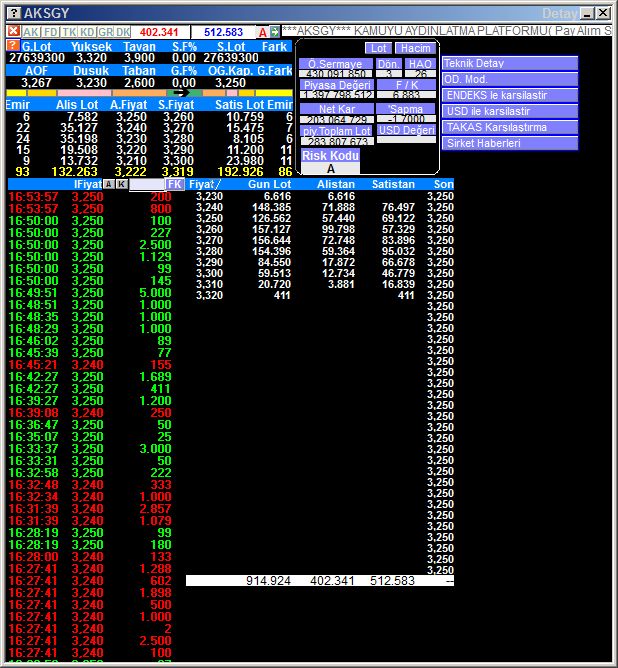Click the rightmost yellow depth bar segment
Viewport: 618px width, 668px height.
coord(274,93)
